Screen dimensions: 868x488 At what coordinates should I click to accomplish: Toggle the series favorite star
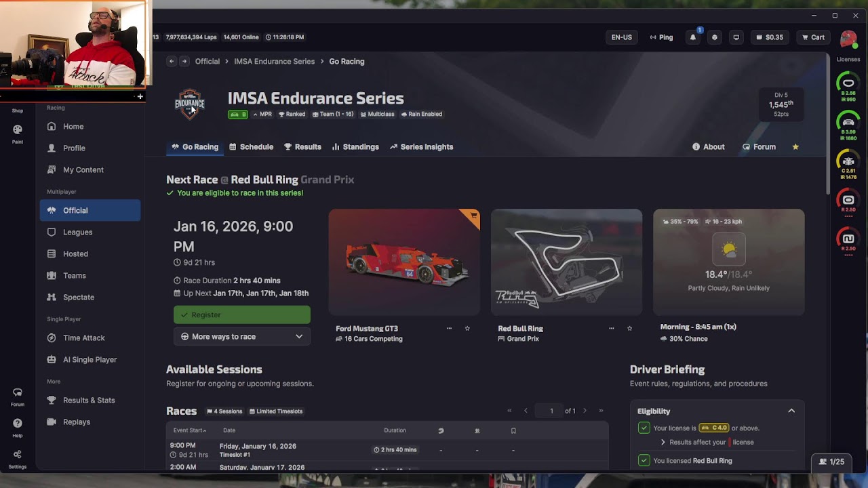coord(795,146)
